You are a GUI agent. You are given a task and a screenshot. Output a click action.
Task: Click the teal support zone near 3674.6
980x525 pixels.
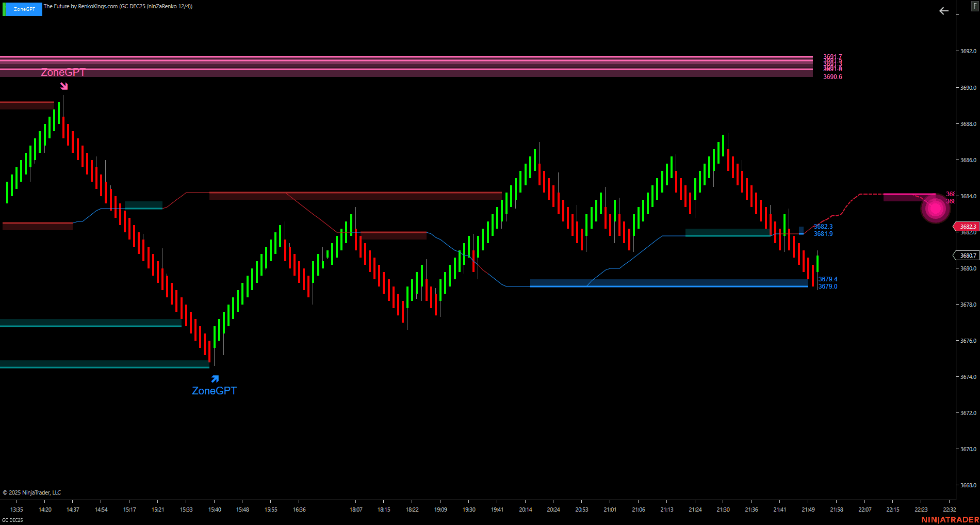click(x=103, y=364)
